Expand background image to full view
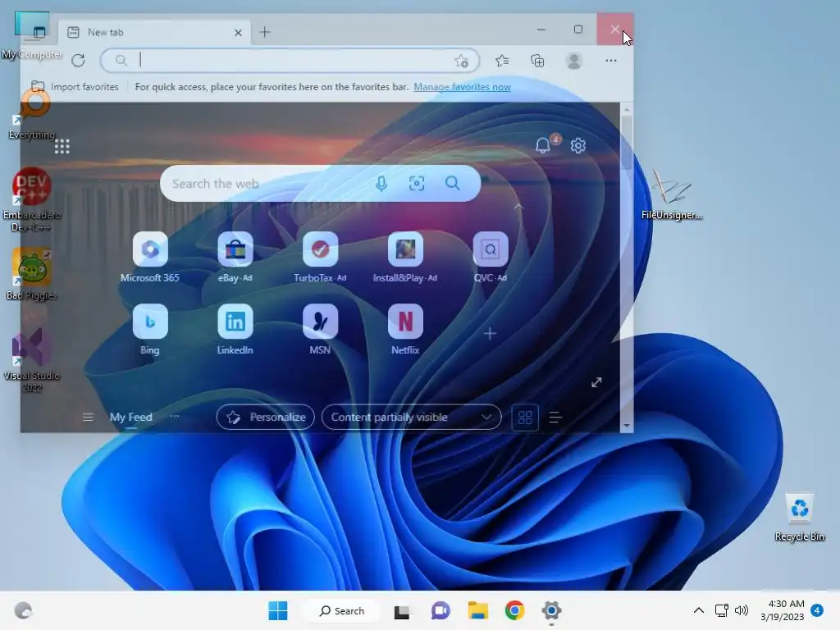Image resolution: width=840 pixels, height=630 pixels. coord(596,382)
